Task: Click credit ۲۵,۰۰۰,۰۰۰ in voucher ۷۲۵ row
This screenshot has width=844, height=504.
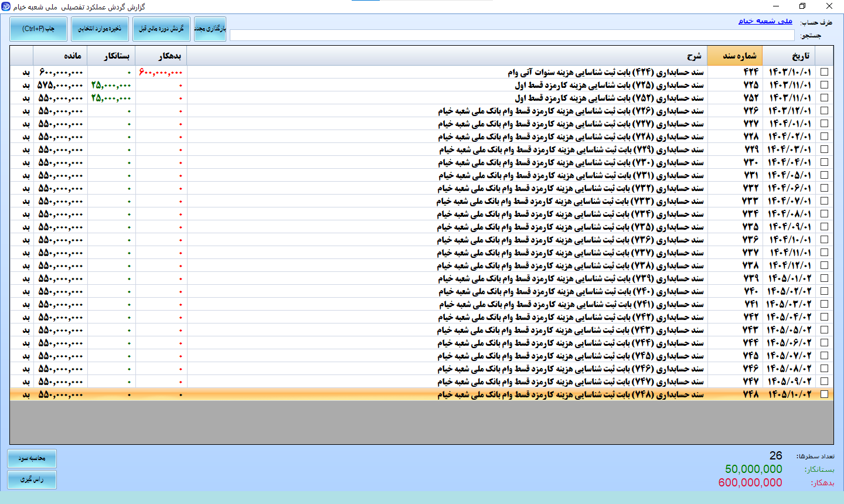Action: pos(111,85)
